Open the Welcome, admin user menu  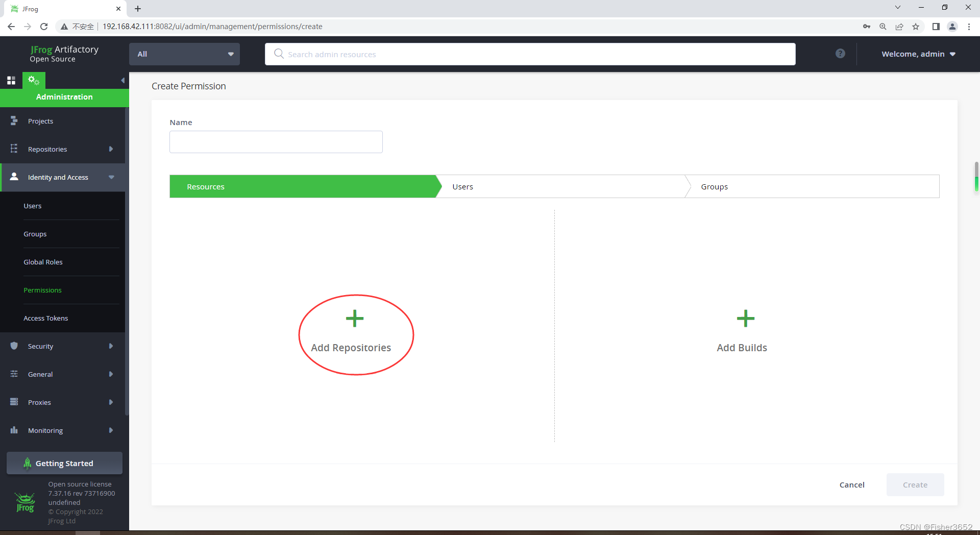918,54
